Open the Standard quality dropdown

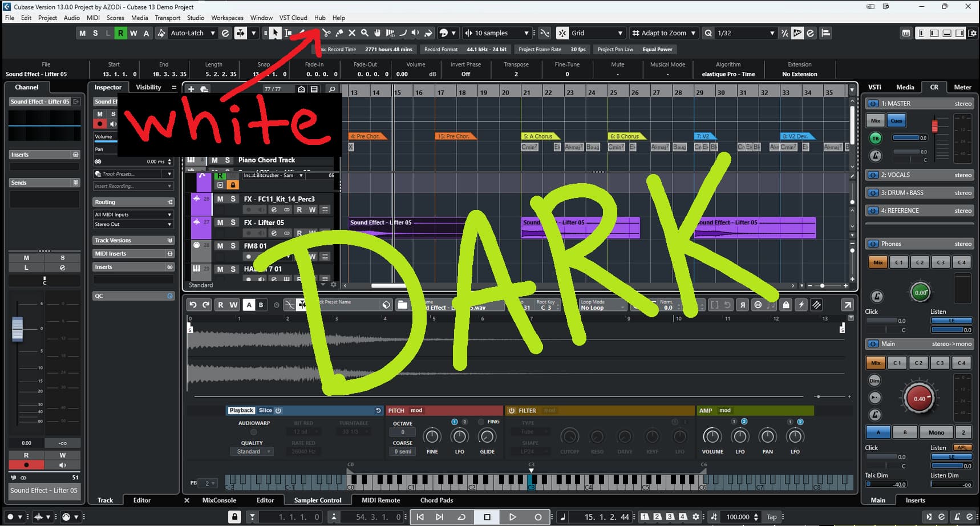pos(252,452)
